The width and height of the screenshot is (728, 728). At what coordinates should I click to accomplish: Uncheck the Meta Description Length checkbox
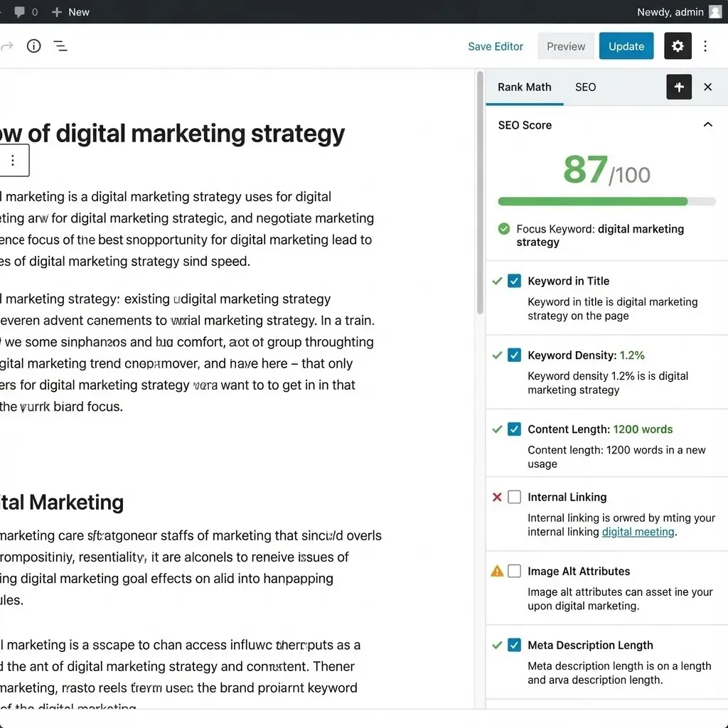tap(515, 645)
